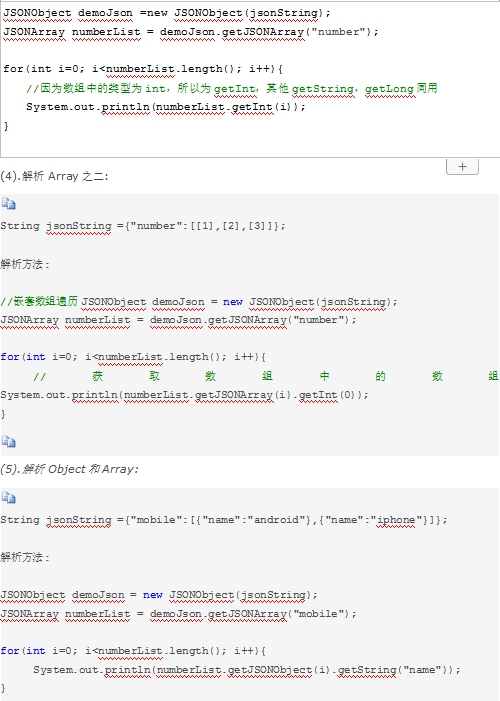Screen dimensions: 500x701
Task: Place cursor on the jsonString line containing "[[1],[2],[3]]"
Action: [x=143, y=226]
